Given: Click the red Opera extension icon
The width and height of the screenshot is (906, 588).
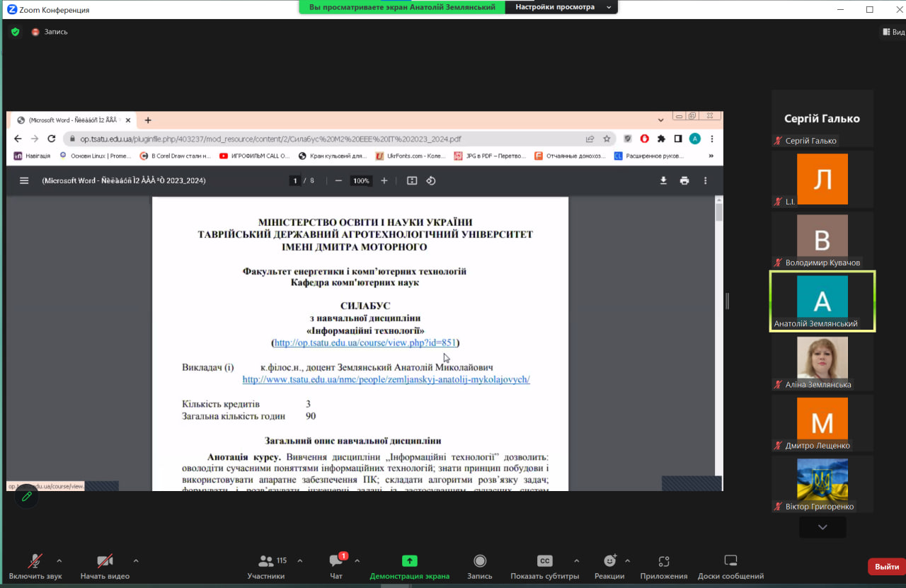Looking at the screenshot, I should pyautogui.click(x=644, y=139).
